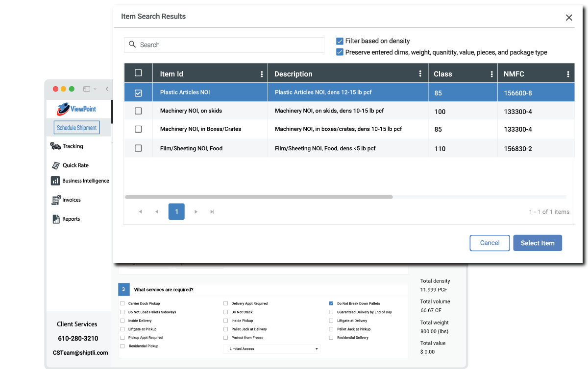Image resolution: width=588 pixels, height=369 pixels.
Task: Select page 1 in pagination
Action: tap(176, 211)
